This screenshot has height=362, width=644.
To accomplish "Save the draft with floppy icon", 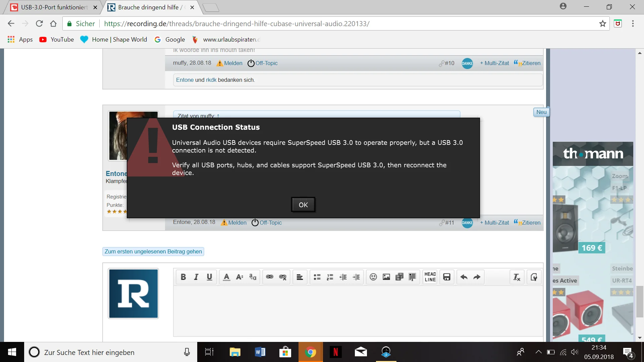I will (x=447, y=277).
